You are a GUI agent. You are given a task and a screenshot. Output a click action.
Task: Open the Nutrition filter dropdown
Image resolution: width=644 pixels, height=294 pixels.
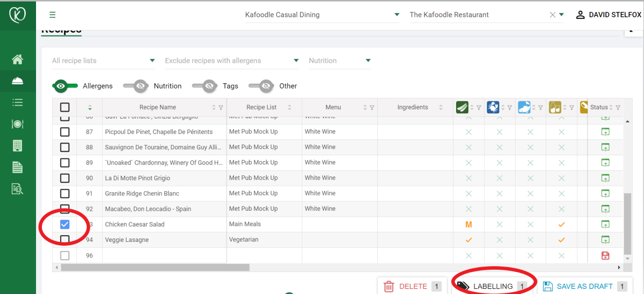click(x=340, y=61)
